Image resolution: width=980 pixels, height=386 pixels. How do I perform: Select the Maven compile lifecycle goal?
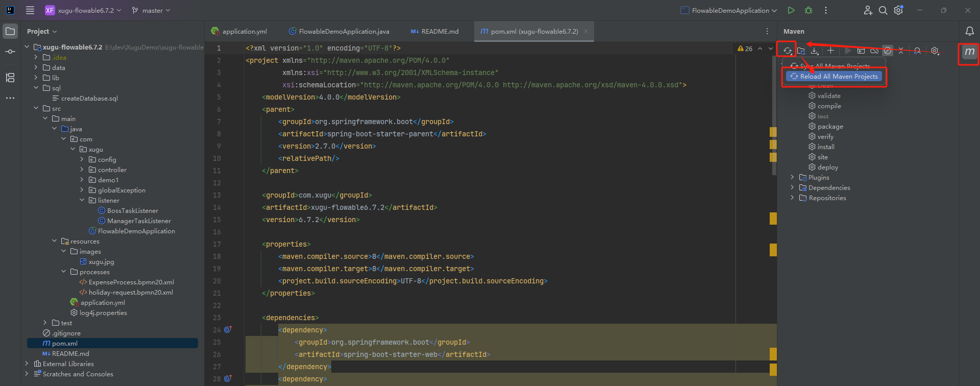tap(829, 106)
